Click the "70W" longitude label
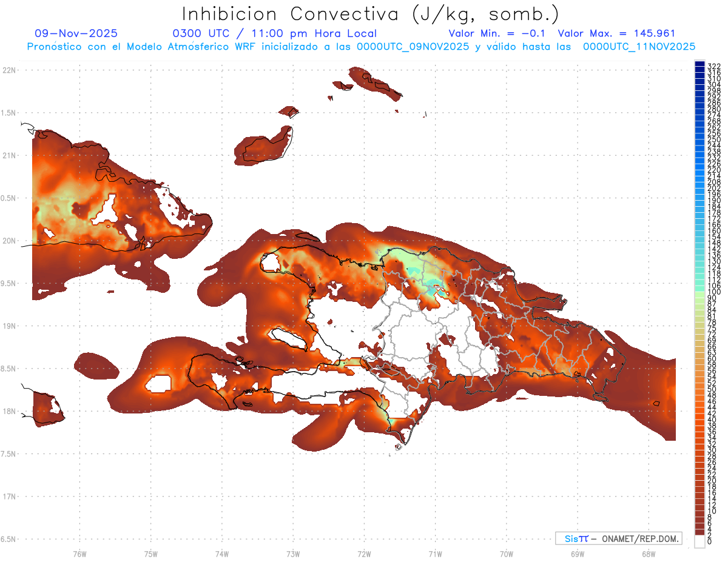Image resolution: width=728 pixels, height=562 pixels. point(507,553)
